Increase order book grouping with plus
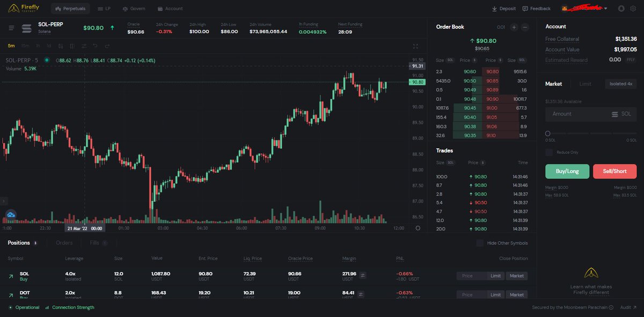Image resolution: width=644 pixels, height=317 pixels. pyautogui.click(x=514, y=27)
